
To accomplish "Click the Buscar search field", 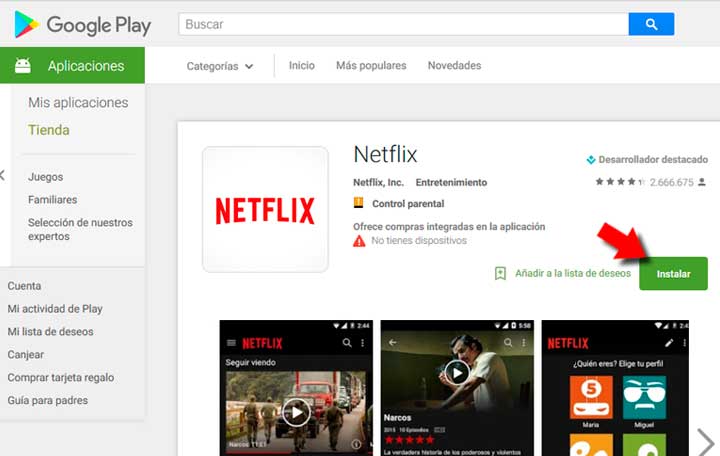I will click(404, 24).
